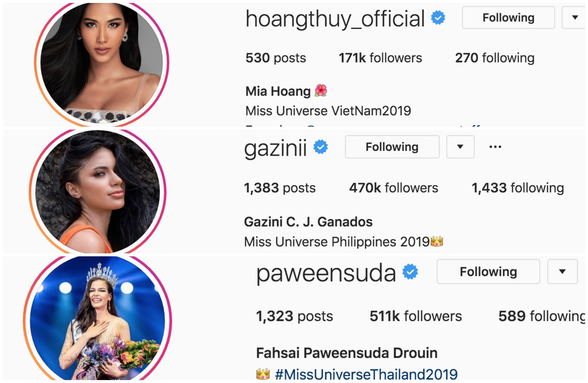Expand the suggestions dropdown arrow next to hoangthuy_official

click(x=575, y=18)
